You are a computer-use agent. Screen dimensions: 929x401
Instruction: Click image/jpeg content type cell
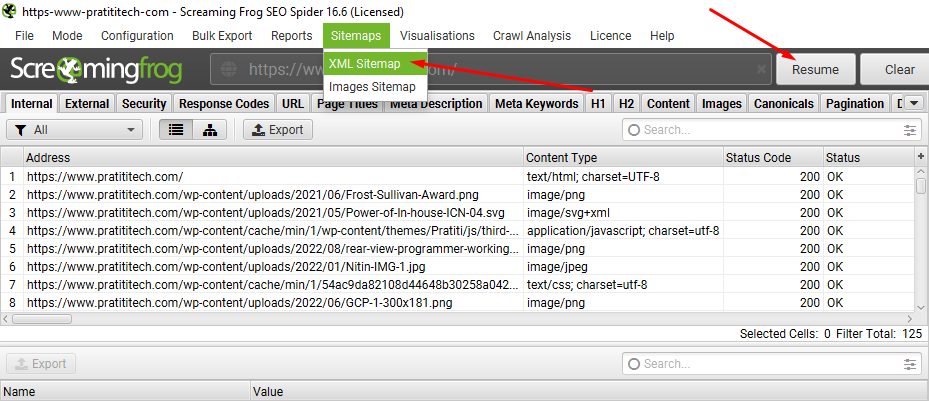pos(623,267)
